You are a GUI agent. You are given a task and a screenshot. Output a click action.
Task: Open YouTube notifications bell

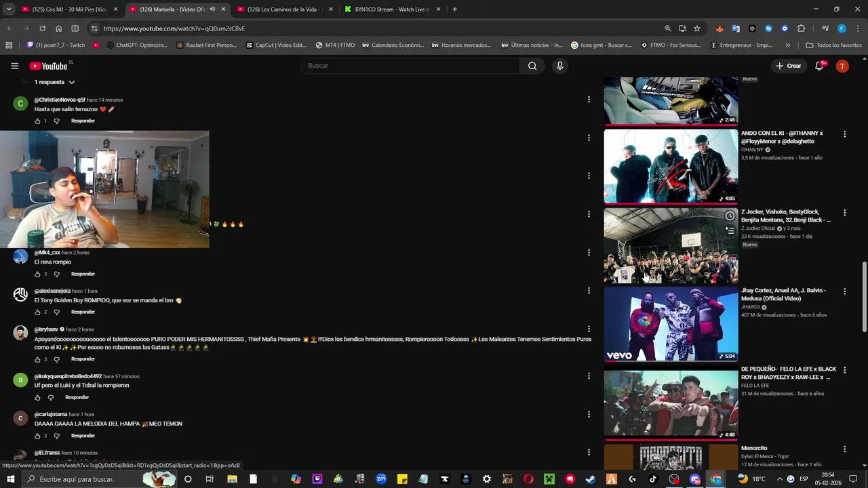(819, 66)
